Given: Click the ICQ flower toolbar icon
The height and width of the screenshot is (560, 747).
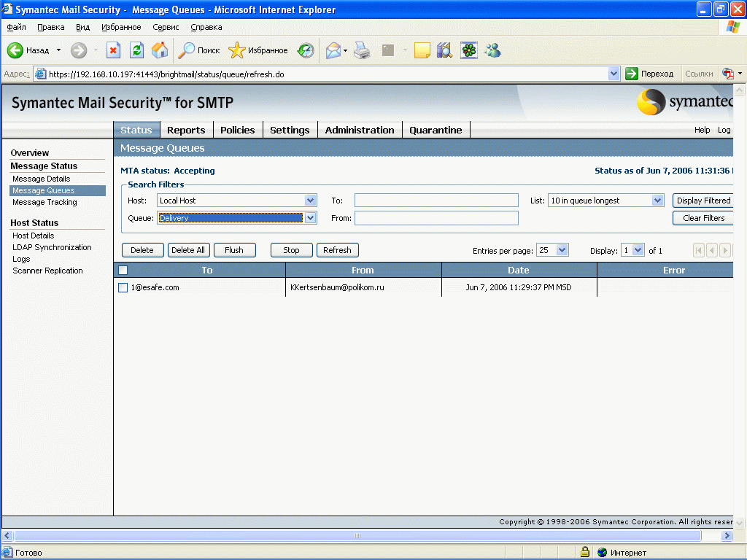Looking at the screenshot, I should click(x=468, y=50).
